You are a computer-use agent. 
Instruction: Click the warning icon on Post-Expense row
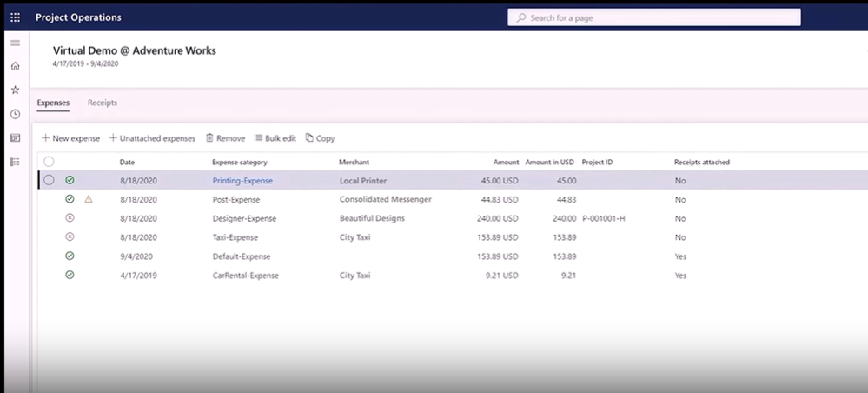pyautogui.click(x=88, y=199)
